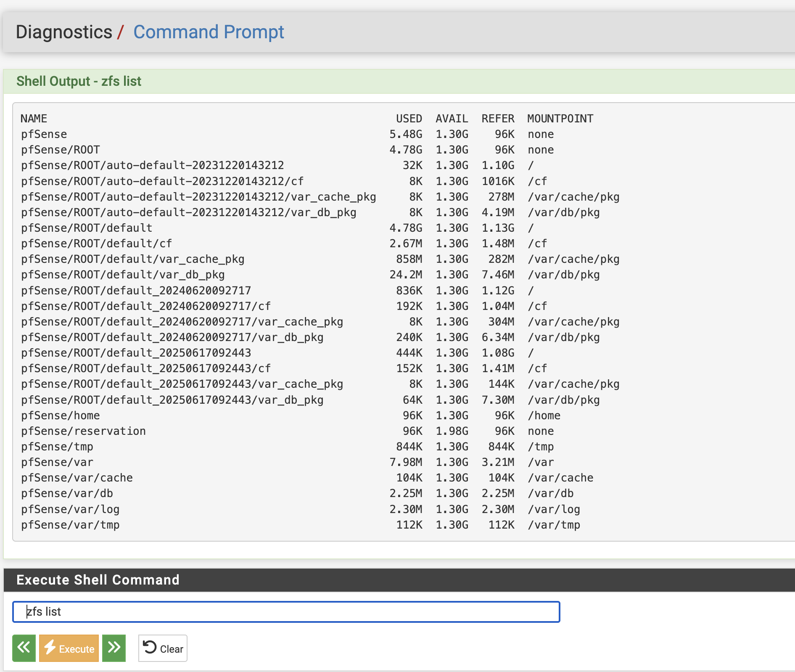This screenshot has height=672, width=795.
Task: Select the USED column header
Action: pyautogui.click(x=409, y=119)
